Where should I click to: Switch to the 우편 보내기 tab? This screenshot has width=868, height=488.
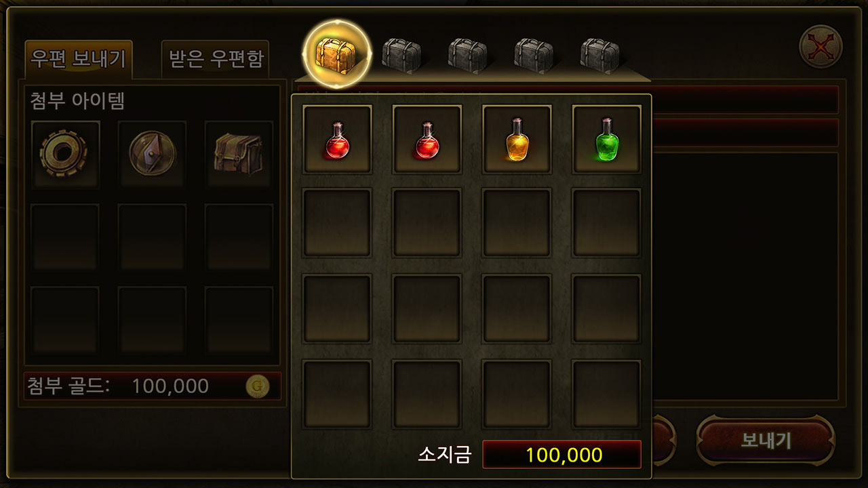point(78,59)
